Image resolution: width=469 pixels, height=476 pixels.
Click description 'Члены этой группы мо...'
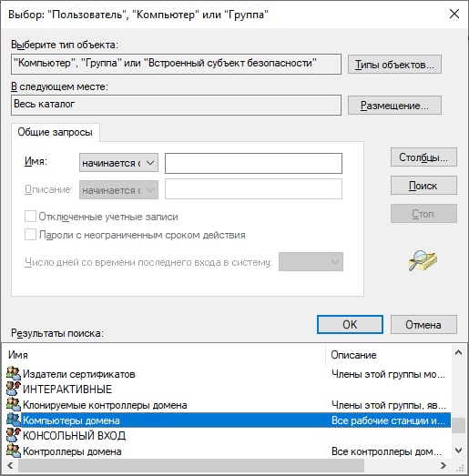tap(388, 374)
